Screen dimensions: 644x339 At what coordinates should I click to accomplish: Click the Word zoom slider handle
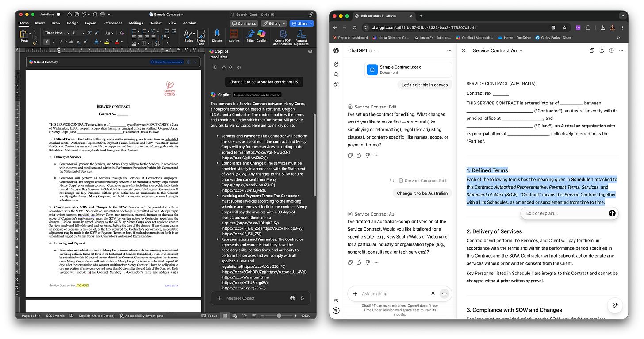coord(279,316)
